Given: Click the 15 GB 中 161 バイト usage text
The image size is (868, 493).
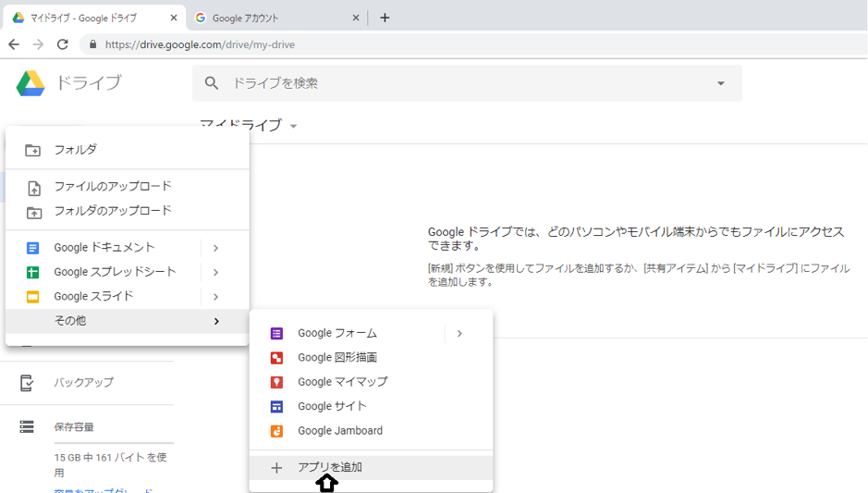Looking at the screenshot, I should [110, 464].
